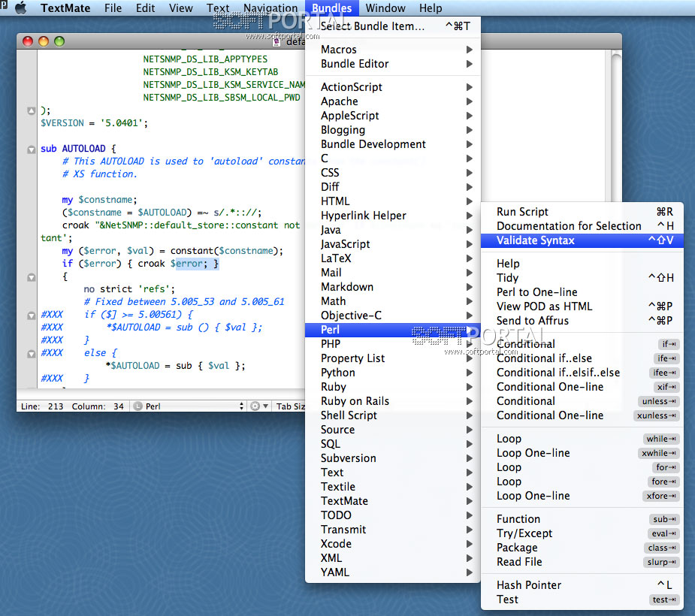
Task: Choose Run Script in Perl submenu
Action: pyautogui.click(x=582, y=211)
